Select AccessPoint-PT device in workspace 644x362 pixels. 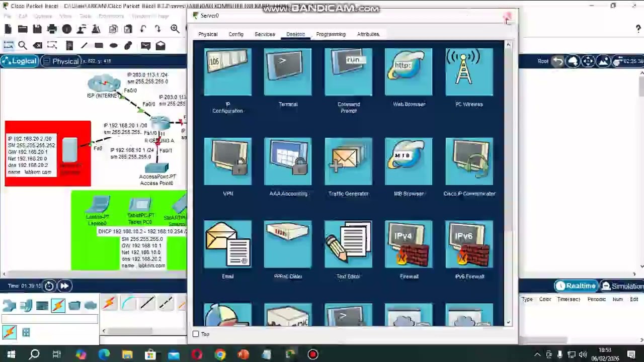point(157,168)
